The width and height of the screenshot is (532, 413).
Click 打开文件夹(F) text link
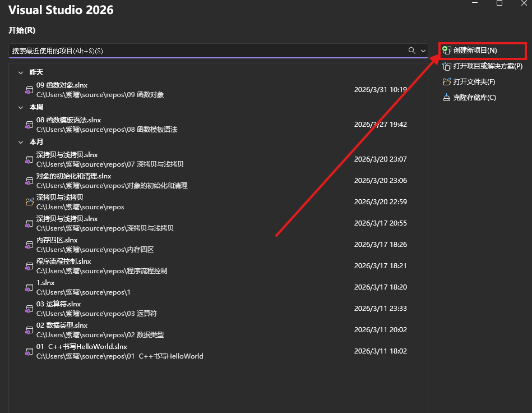click(x=474, y=82)
